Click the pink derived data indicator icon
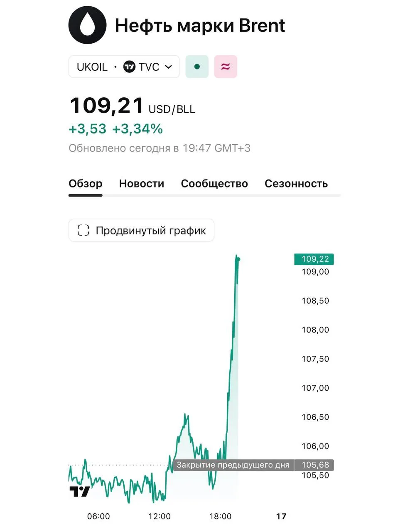 [226, 66]
